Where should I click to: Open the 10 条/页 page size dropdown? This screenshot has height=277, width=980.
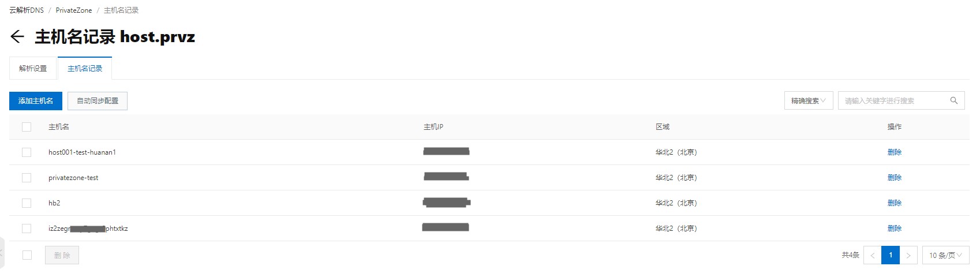point(945,255)
